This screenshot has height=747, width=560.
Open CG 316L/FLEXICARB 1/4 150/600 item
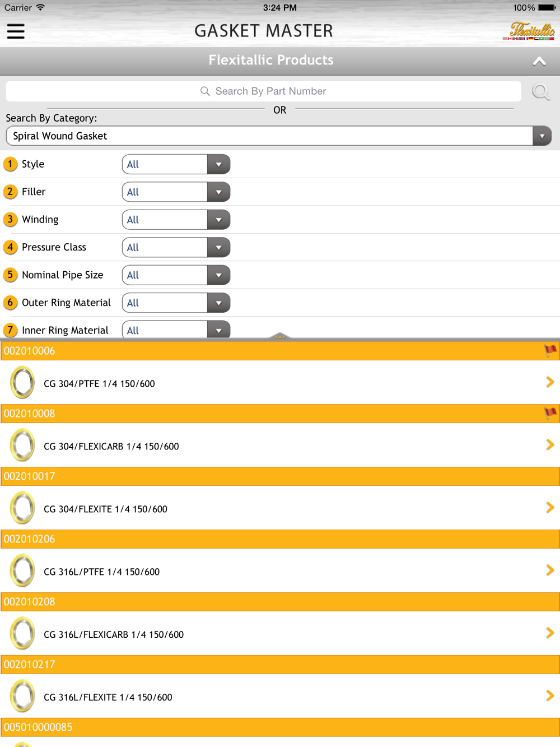tap(280, 634)
